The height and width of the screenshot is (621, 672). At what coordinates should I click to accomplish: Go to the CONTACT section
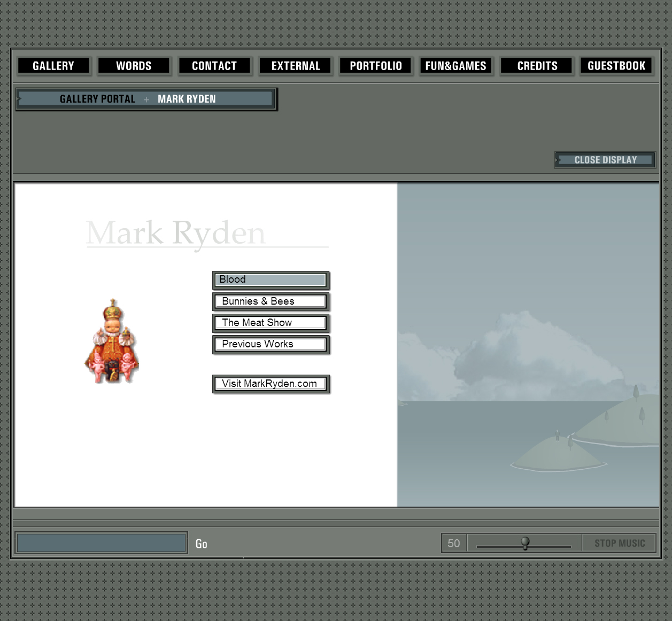[214, 66]
